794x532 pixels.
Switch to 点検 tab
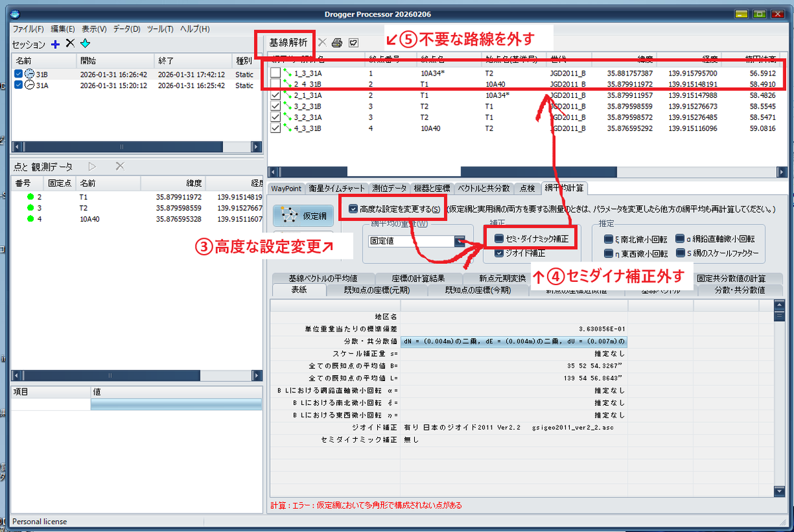click(x=527, y=189)
